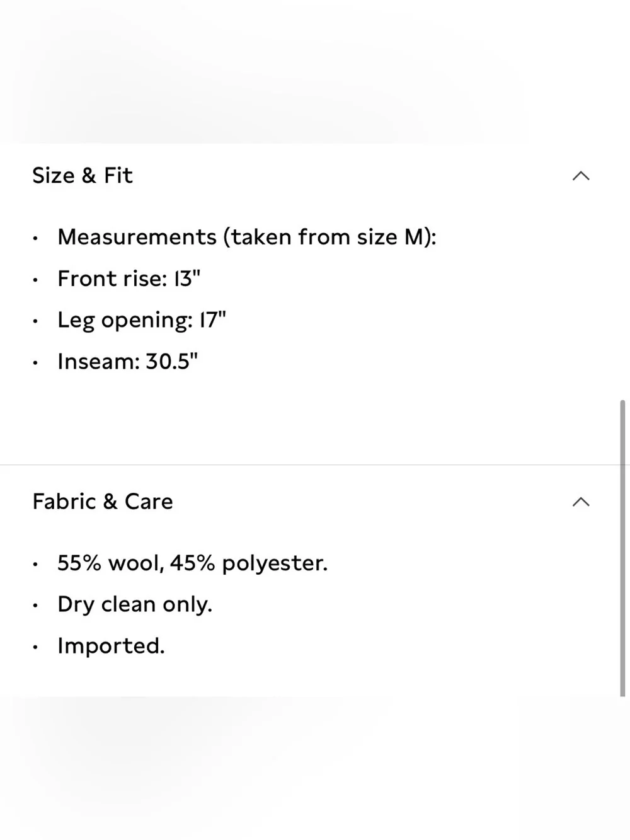Click the Front rise 13" line
Screen dimensions: 630x840
tap(129, 279)
